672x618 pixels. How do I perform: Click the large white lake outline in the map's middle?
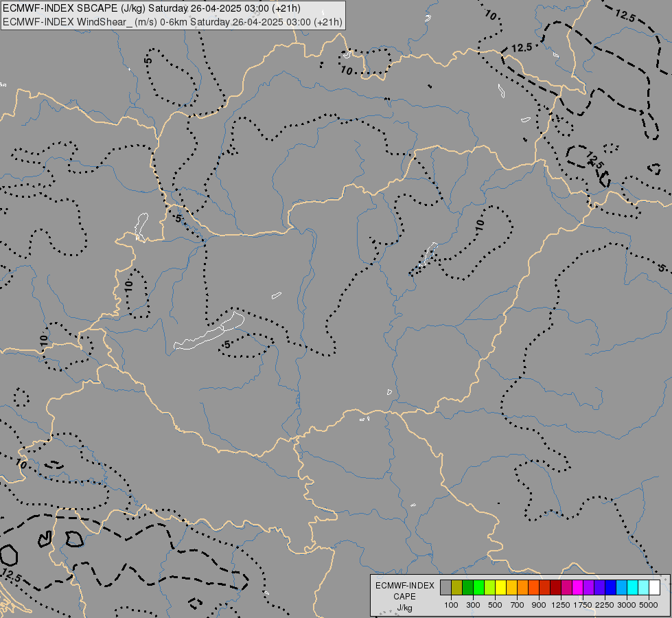coord(209,332)
